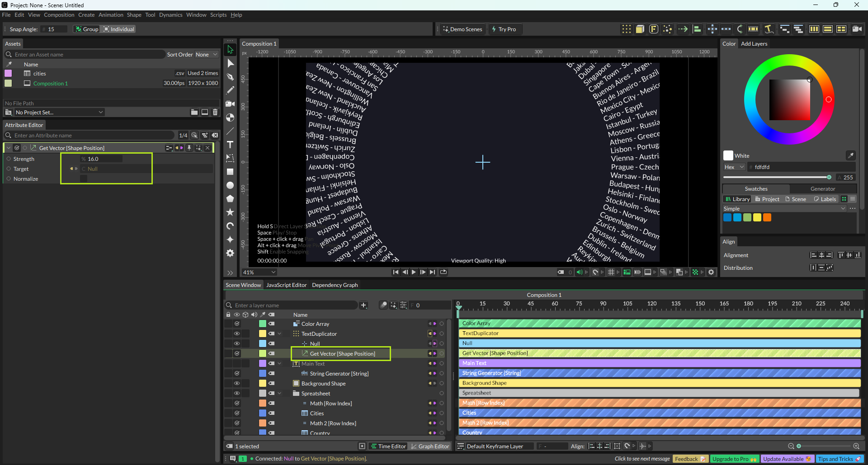Click the Upgrade to Pro button
Image resolution: width=868 pixels, height=465 pixels.
coord(734,459)
